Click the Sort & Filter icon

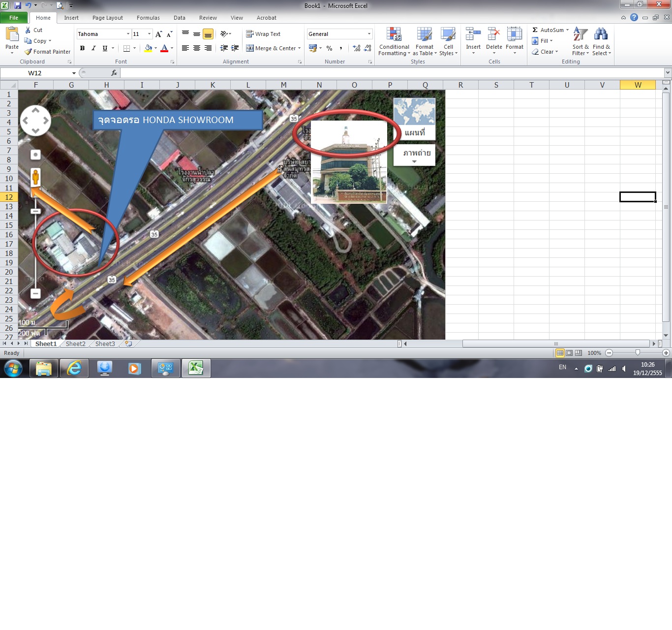pos(580,34)
